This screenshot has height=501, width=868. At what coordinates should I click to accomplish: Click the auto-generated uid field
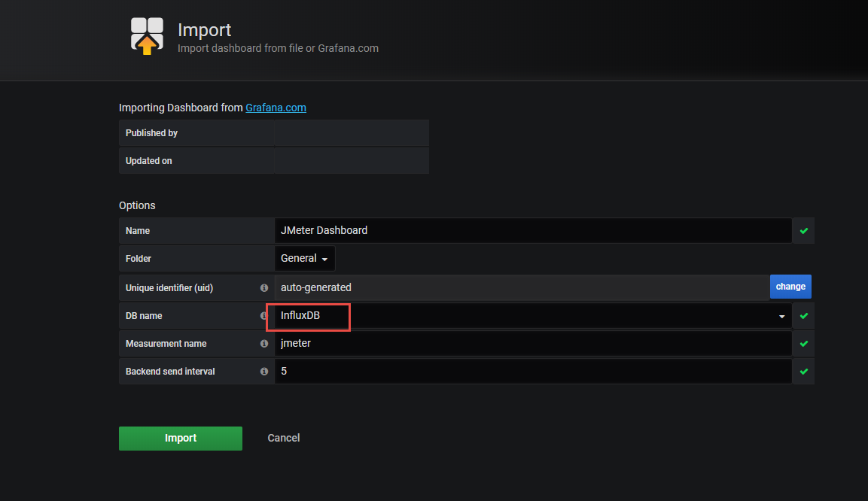point(521,287)
